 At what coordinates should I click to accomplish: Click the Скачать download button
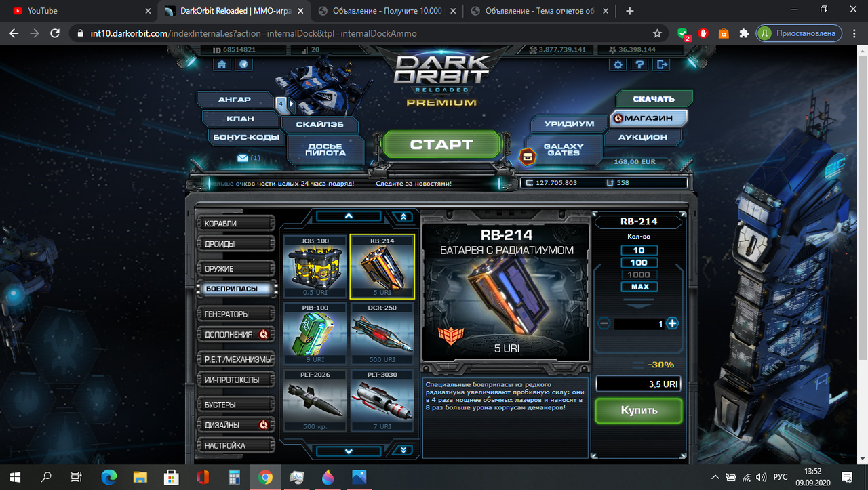pos(654,99)
